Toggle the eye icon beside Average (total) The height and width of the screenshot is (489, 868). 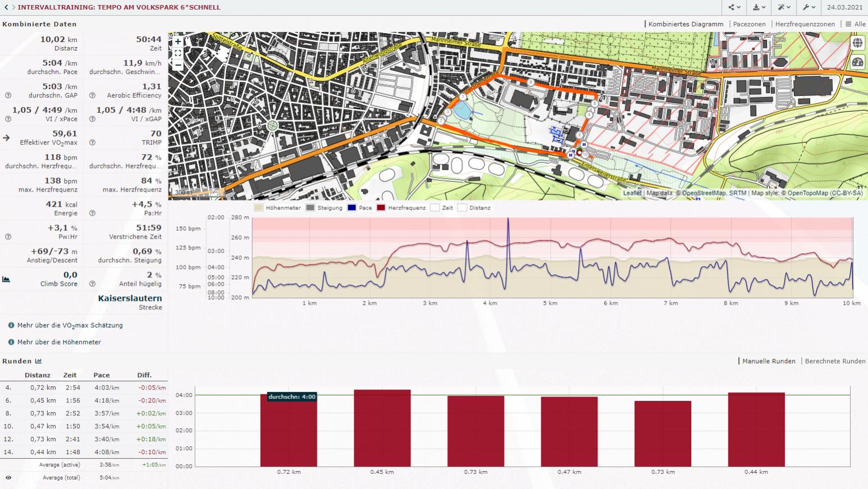click(x=8, y=478)
